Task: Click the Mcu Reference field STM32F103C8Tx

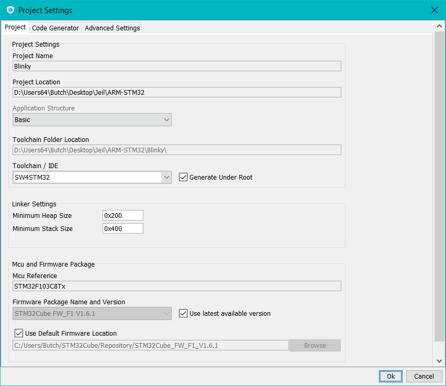Action: pos(177,286)
